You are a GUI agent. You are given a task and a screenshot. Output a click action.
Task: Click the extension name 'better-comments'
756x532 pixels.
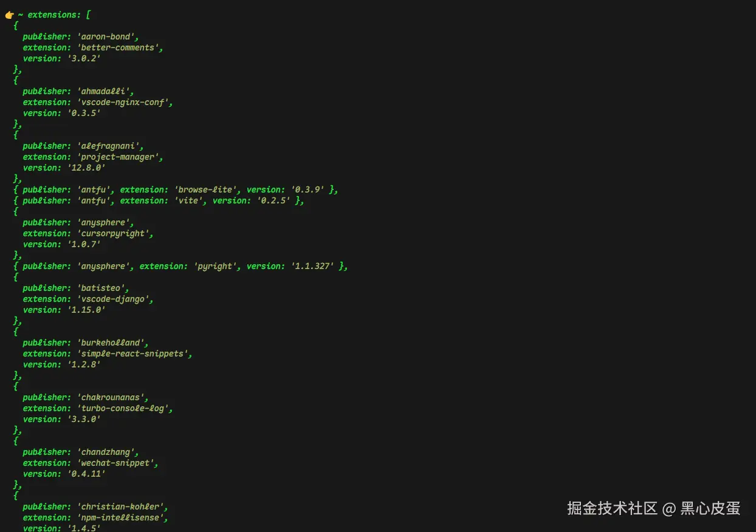[x=120, y=47]
